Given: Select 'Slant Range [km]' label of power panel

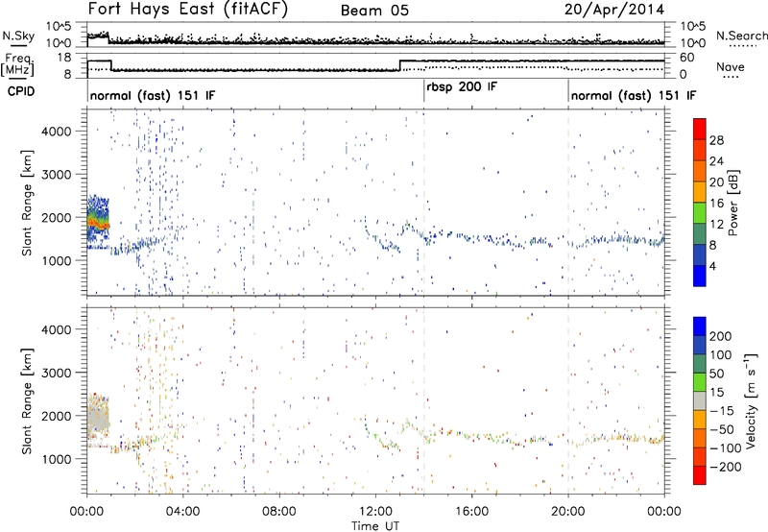Looking at the screenshot, I should point(27,203).
